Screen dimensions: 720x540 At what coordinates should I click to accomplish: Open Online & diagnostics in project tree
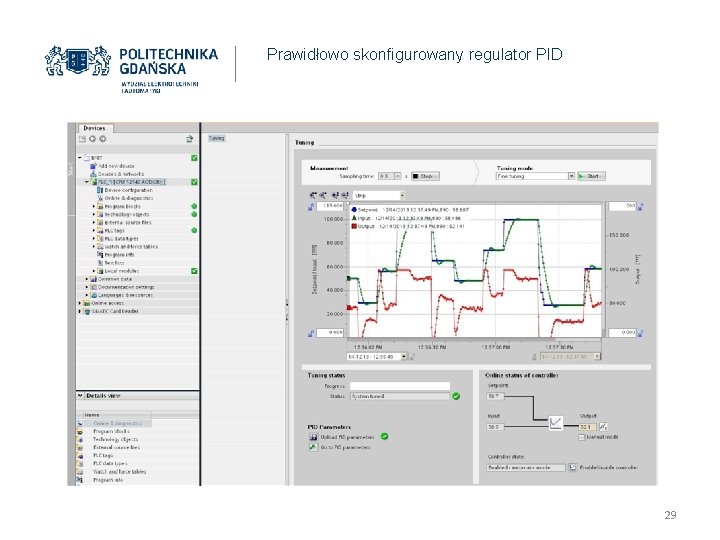129,198
